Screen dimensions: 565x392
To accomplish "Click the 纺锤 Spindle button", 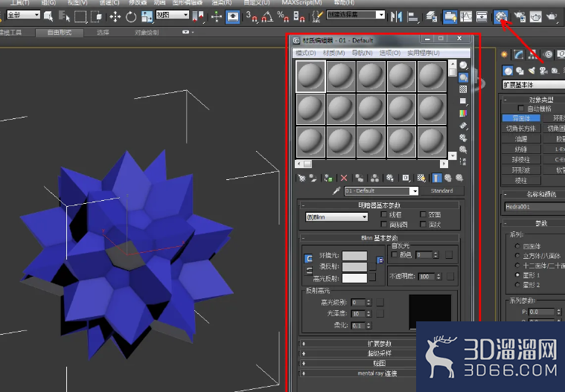I will click(x=521, y=149).
